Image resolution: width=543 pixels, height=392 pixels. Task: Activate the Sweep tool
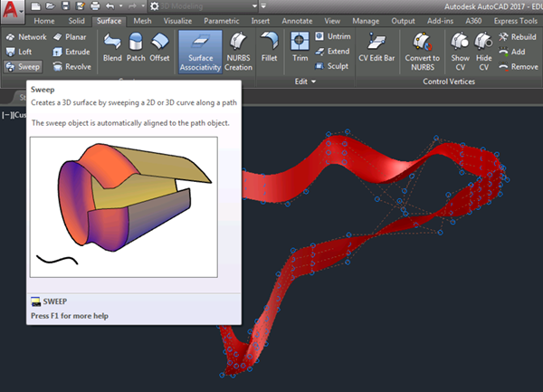[x=24, y=67]
